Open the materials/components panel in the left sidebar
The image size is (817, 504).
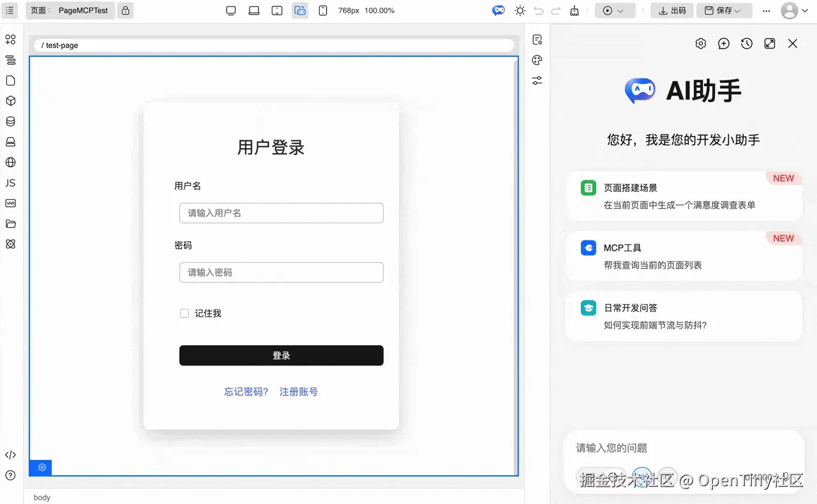(x=10, y=40)
